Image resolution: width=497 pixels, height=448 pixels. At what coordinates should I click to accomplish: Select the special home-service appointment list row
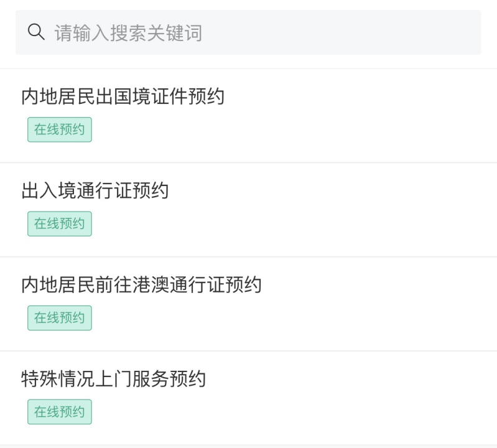click(249, 398)
